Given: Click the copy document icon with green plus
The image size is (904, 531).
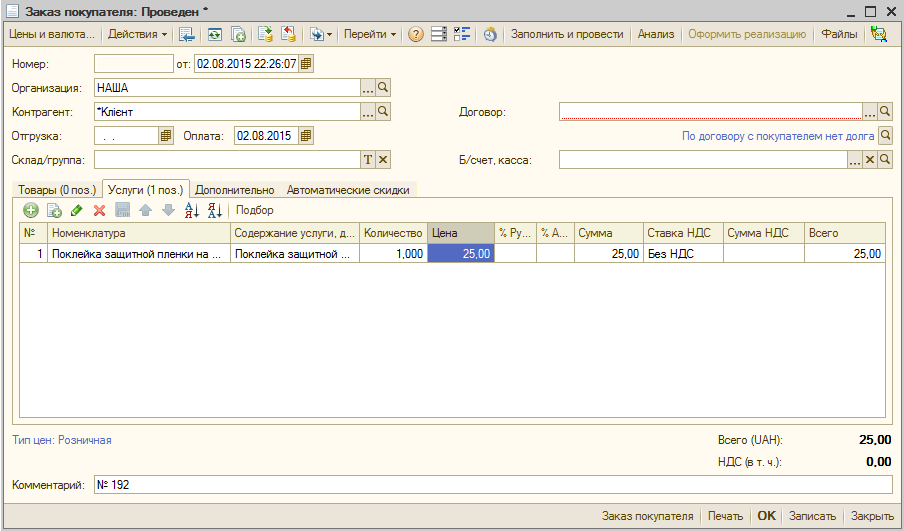Looking at the screenshot, I should (x=238, y=34).
